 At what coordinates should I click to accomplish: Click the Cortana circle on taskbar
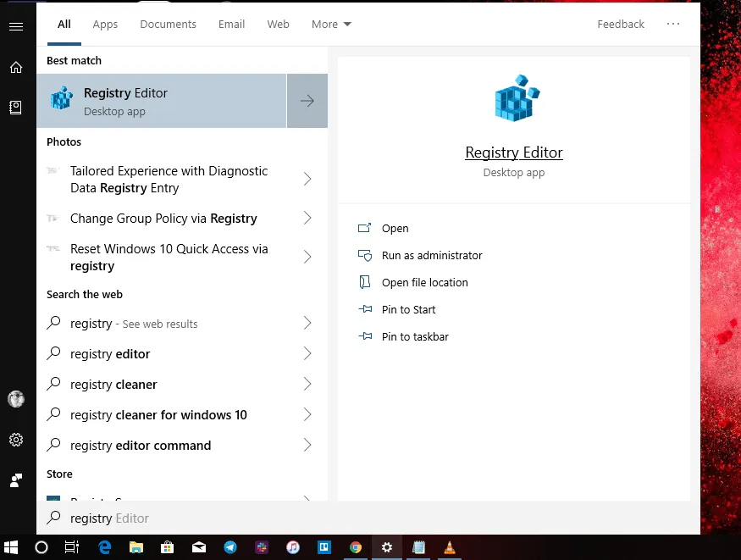pyautogui.click(x=41, y=547)
